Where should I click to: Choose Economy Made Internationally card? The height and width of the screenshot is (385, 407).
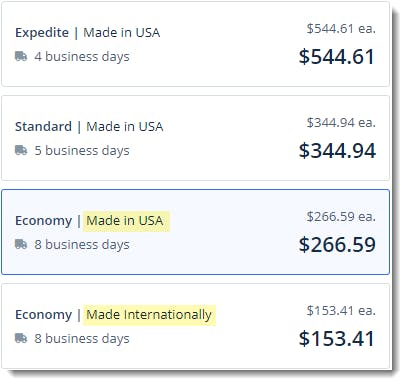click(x=196, y=326)
